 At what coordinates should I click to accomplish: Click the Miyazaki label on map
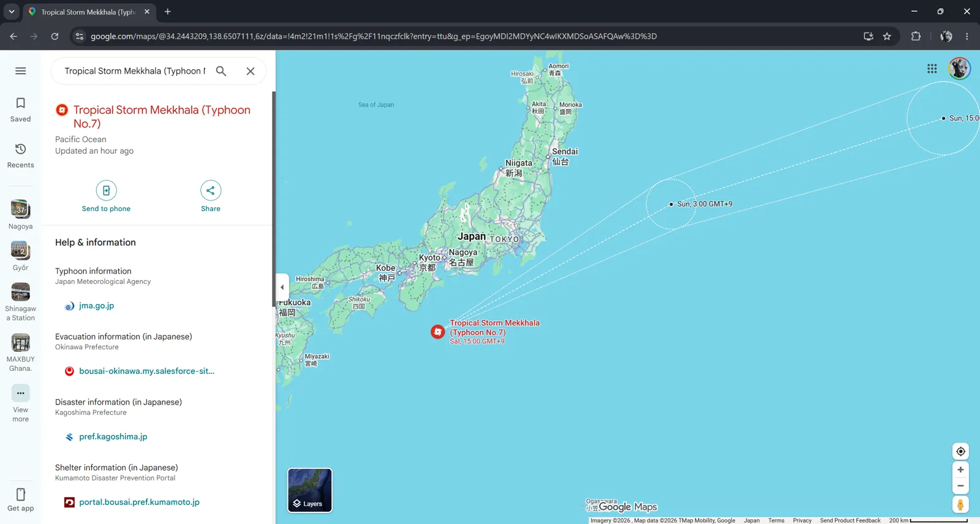coord(317,360)
